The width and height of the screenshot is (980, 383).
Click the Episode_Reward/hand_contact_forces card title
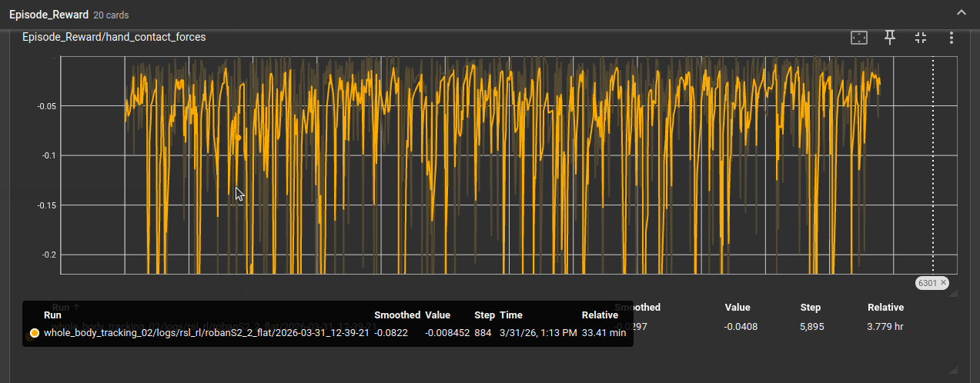click(114, 37)
